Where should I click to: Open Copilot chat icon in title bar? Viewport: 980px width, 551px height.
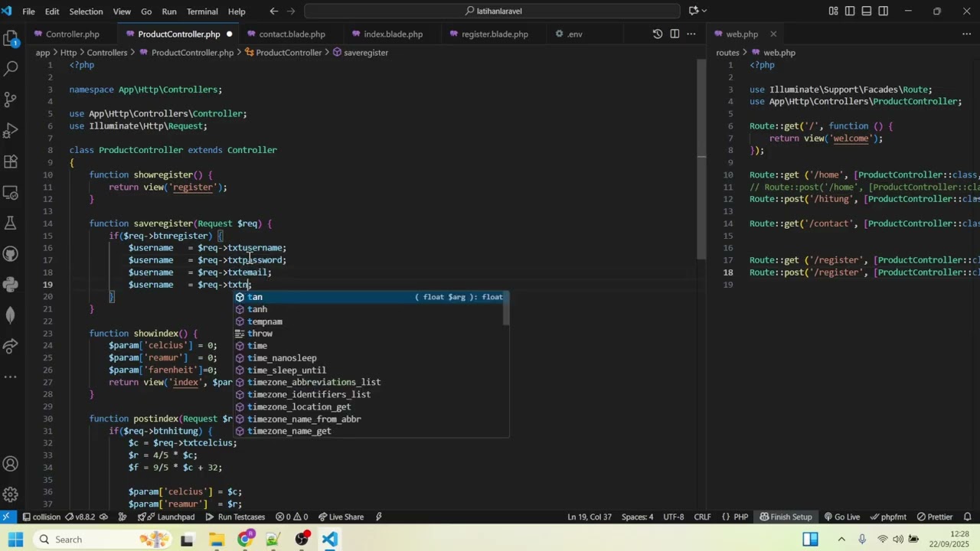[694, 11]
